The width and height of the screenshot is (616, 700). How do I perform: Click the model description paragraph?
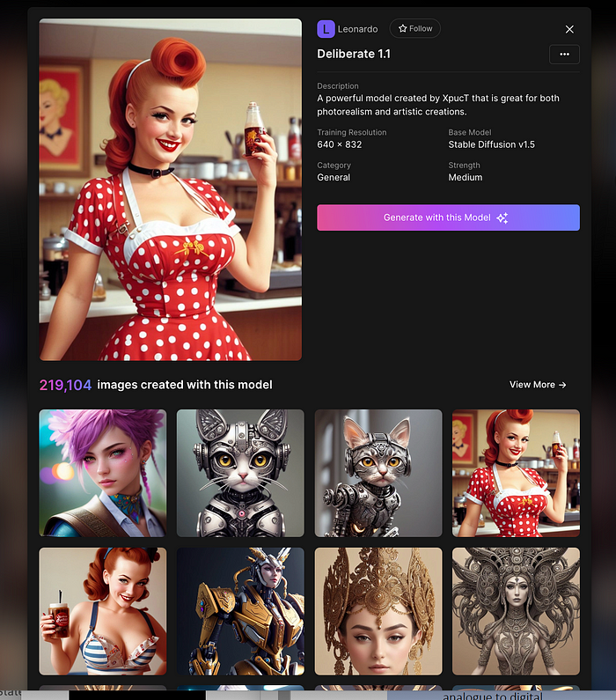(438, 105)
